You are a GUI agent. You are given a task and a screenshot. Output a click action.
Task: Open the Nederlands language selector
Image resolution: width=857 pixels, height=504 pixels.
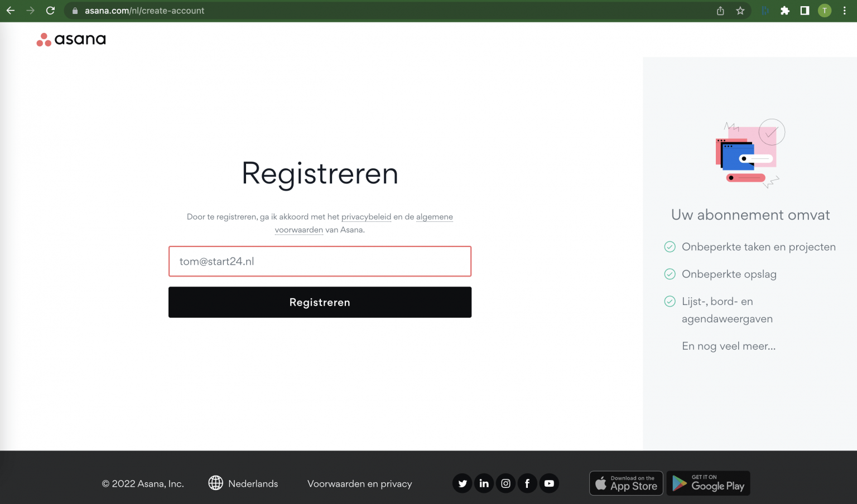click(252, 483)
